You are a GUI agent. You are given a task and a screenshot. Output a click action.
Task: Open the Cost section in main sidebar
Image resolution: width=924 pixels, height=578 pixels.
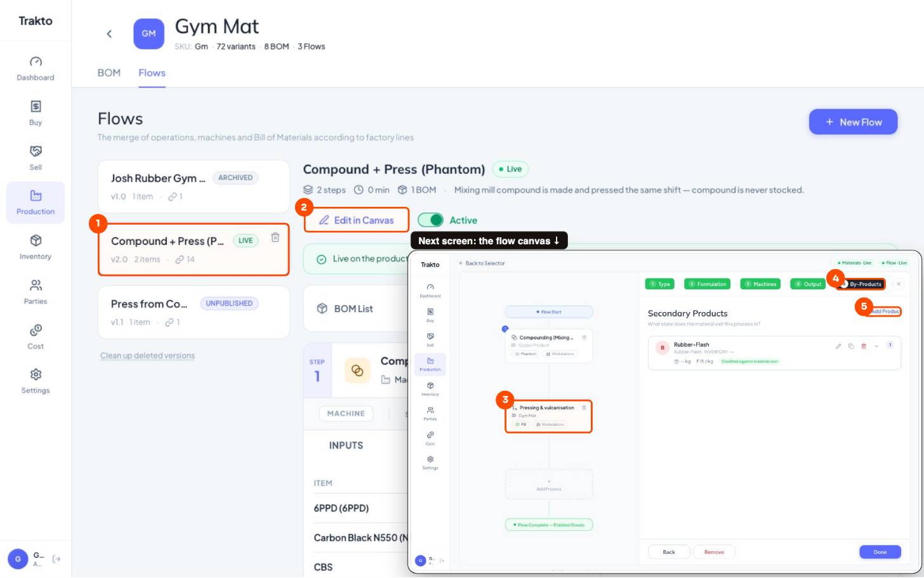coord(36,338)
